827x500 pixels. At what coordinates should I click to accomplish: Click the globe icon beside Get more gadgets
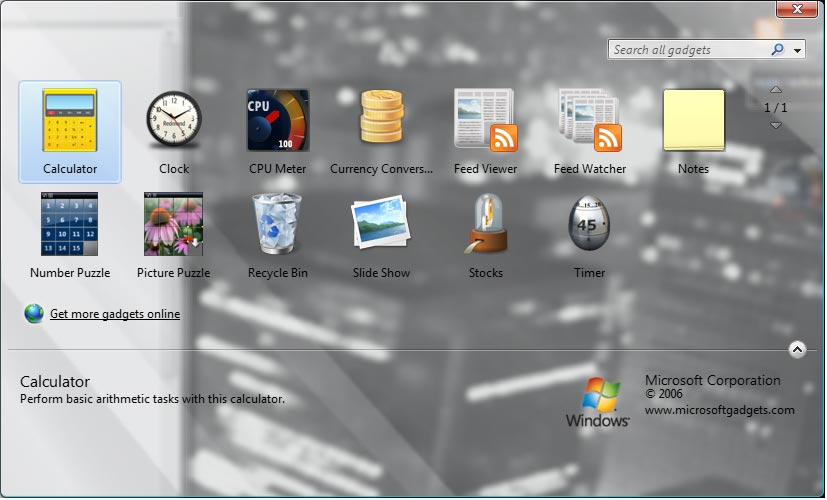tap(34, 314)
